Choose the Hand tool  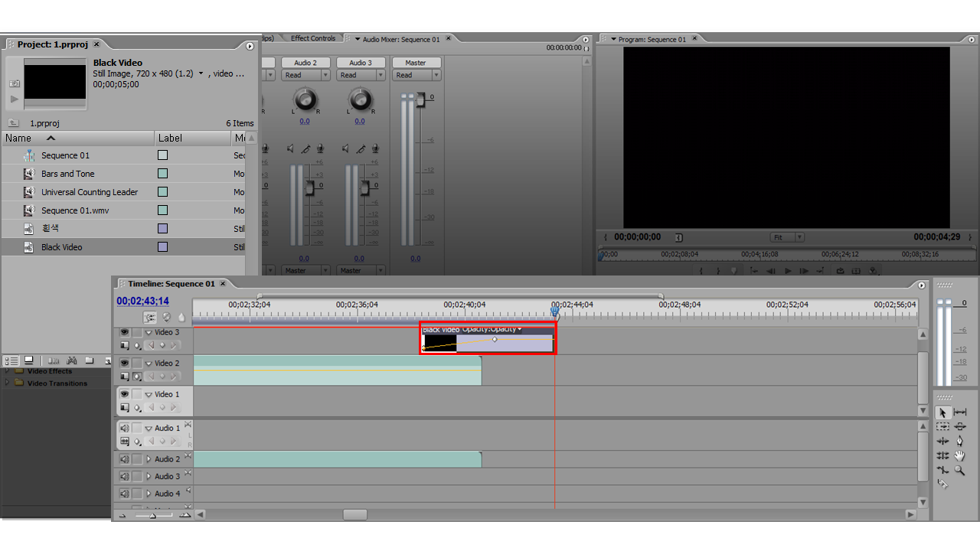pos(959,455)
